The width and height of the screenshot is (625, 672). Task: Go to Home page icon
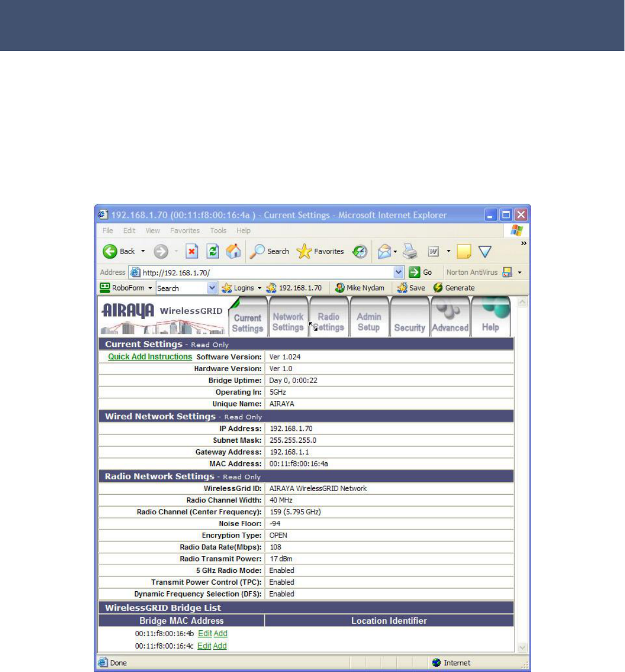coord(234,251)
